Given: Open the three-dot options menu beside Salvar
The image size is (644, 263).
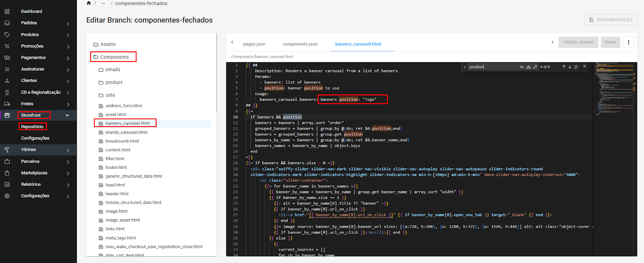Looking at the screenshot, I should 628,42.
